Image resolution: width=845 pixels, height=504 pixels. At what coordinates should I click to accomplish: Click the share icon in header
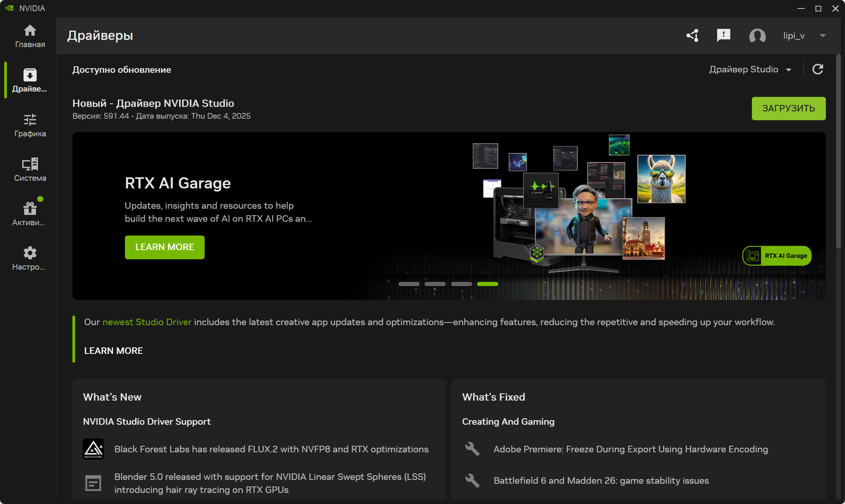point(692,36)
